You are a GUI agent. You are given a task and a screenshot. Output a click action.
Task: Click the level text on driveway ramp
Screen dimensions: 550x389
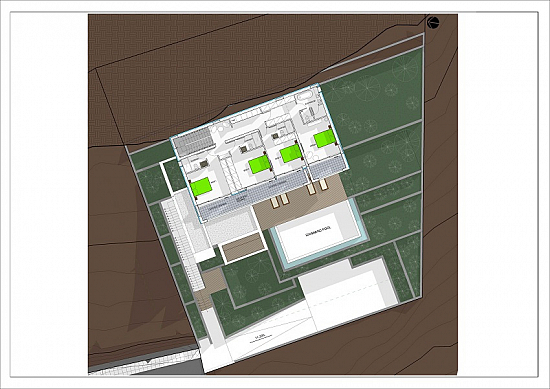pyautogui.click(x=260, y=338)
